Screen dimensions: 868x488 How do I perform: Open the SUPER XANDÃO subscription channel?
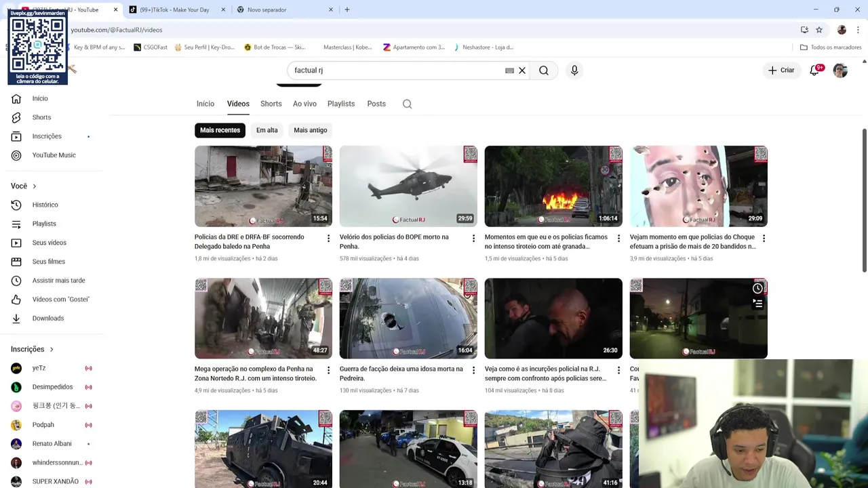[55, 481]
